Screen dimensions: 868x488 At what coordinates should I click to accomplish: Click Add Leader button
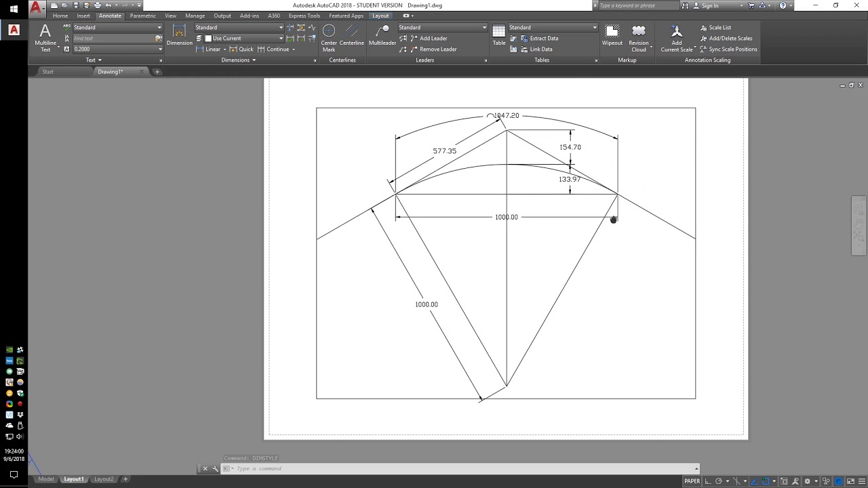coord(427,39)
